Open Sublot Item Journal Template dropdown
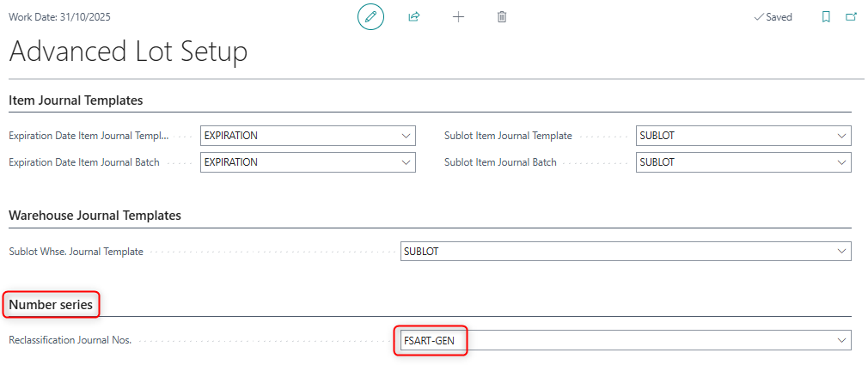The image size is (868, 365). coord(840,136)
